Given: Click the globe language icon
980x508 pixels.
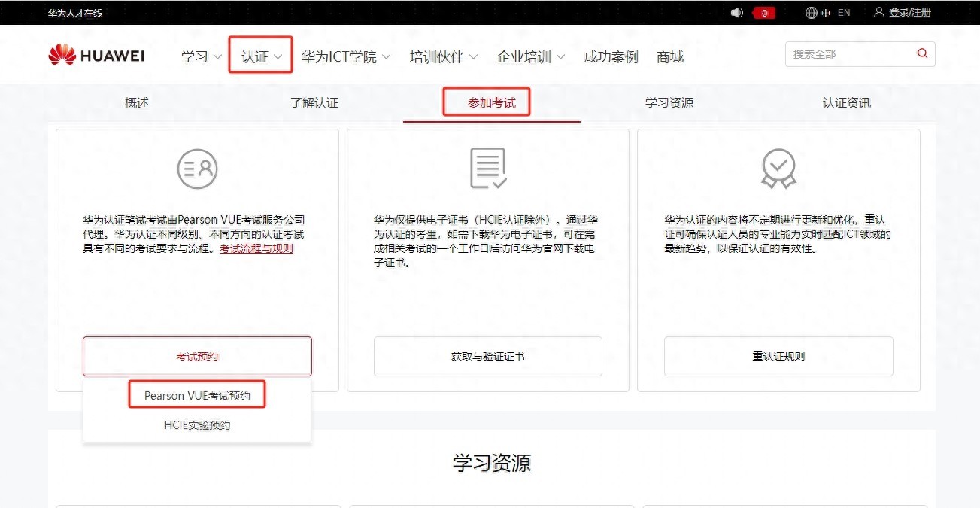Looking at the screenshot, I should click(811, 13).
